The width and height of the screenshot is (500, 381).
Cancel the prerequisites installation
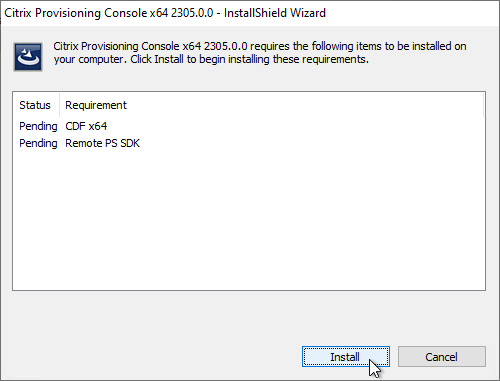(442, 357)
